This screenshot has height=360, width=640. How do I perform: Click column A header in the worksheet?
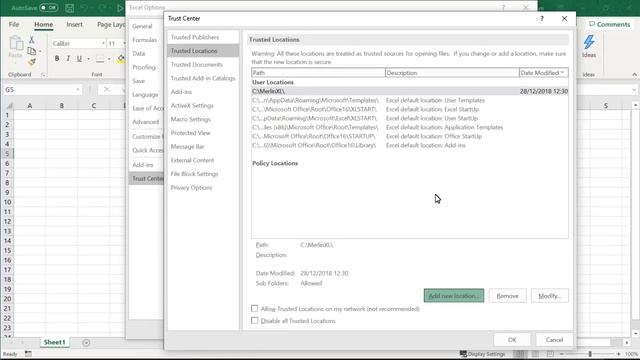pos(30,106)
